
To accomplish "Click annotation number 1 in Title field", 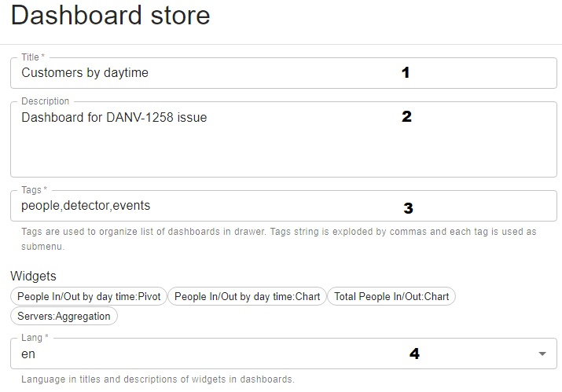I will (x=406, y=73).
